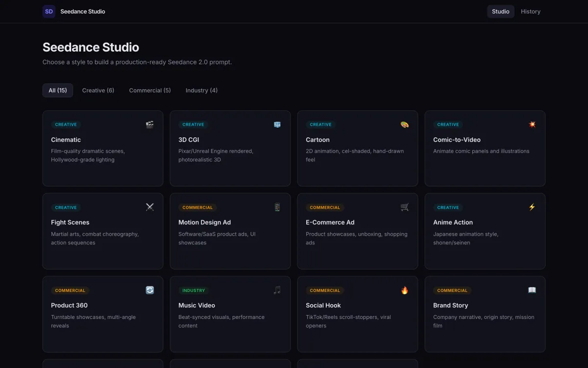Select the All (15) filter

(58, 90)
